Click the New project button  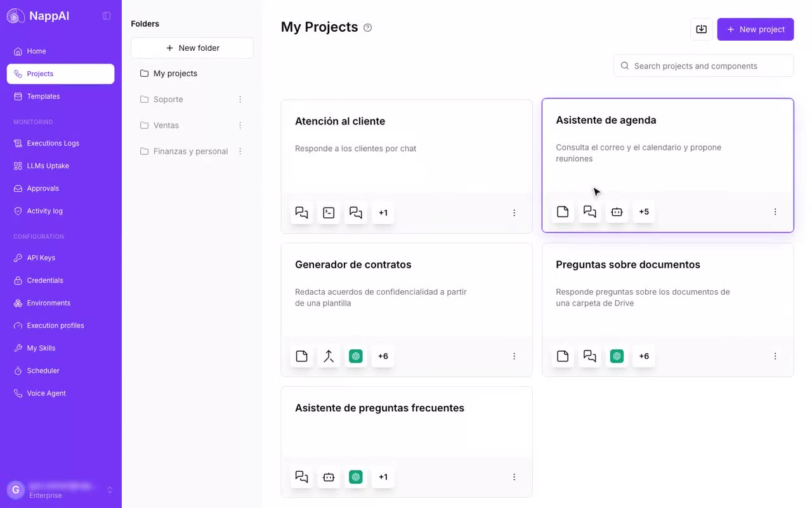point(756,29)
